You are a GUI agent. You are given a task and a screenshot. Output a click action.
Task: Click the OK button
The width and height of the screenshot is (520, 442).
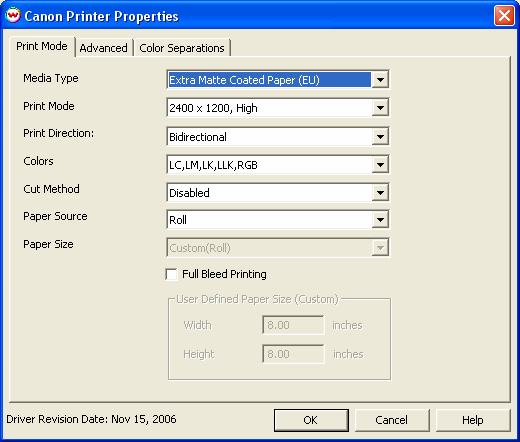click(x=311, y=420)
